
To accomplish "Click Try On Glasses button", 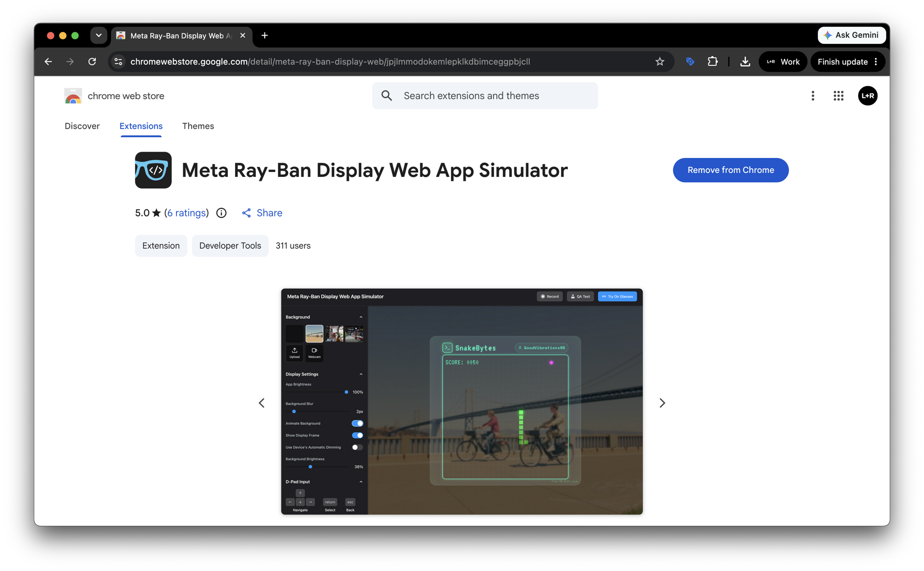I will coord(617,297).
